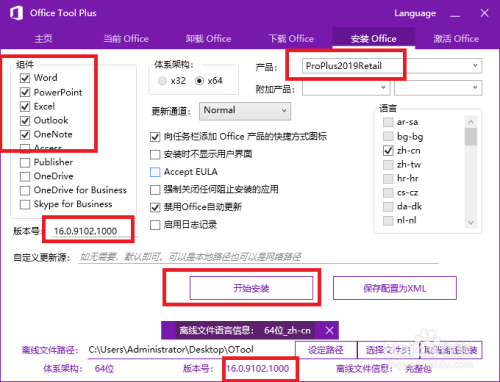Check the ar-sa language

tap(388, 122)
